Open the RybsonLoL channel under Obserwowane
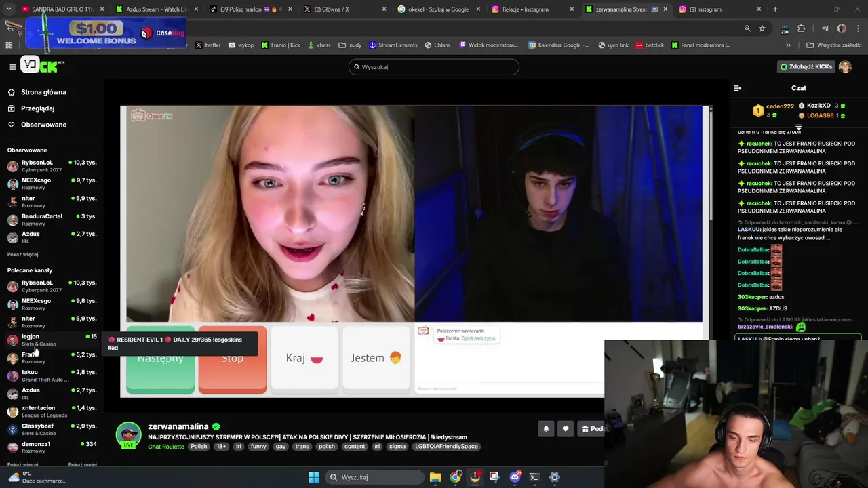This screenshot has width=868, height=488. coord(52,166)
